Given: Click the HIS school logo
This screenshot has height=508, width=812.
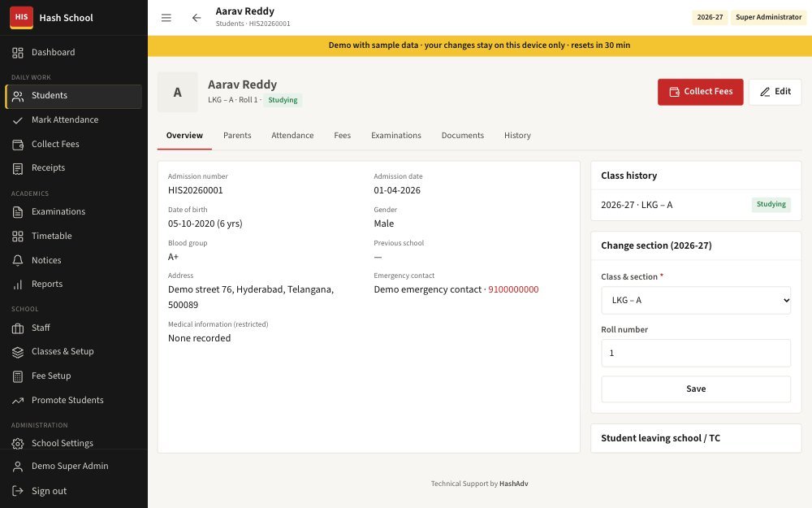Looking at the screenshot, I should point(21,17).
